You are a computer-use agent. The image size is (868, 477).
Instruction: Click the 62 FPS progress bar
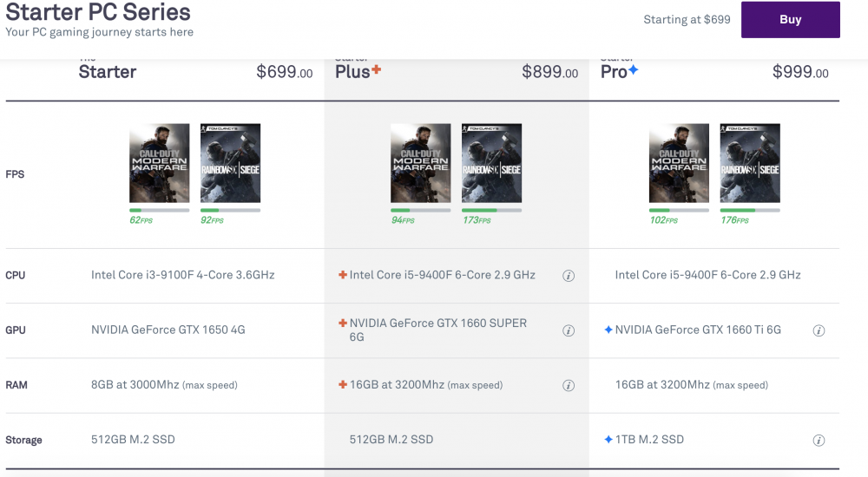coord(159,210)
